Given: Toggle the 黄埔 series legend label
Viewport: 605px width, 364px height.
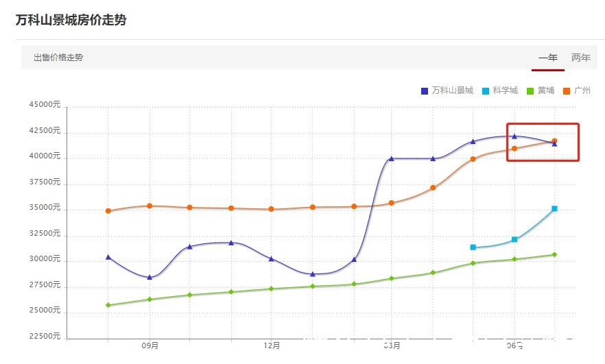Looking at the screenshot, I should coord(546,90).
